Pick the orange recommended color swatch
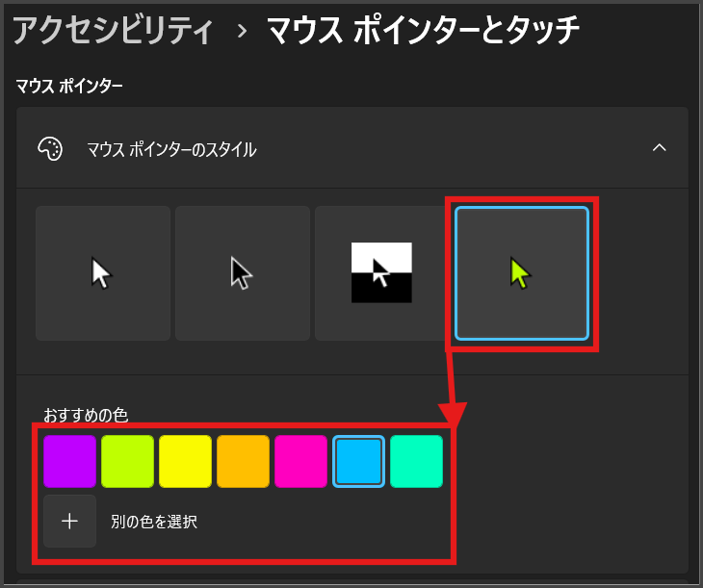The image size is (703, 588). pyautogui.click(x=243, y=462)
